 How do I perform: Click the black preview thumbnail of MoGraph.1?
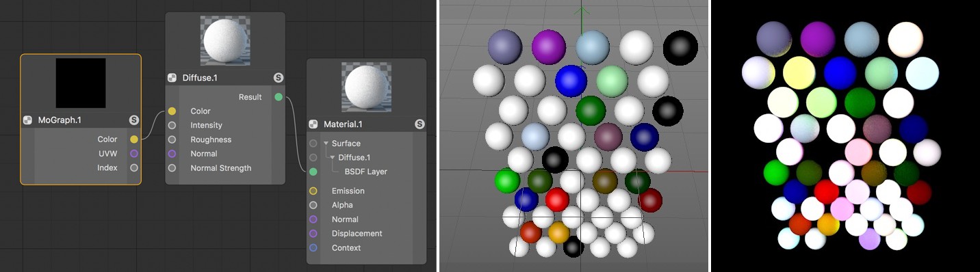(81, 83)
